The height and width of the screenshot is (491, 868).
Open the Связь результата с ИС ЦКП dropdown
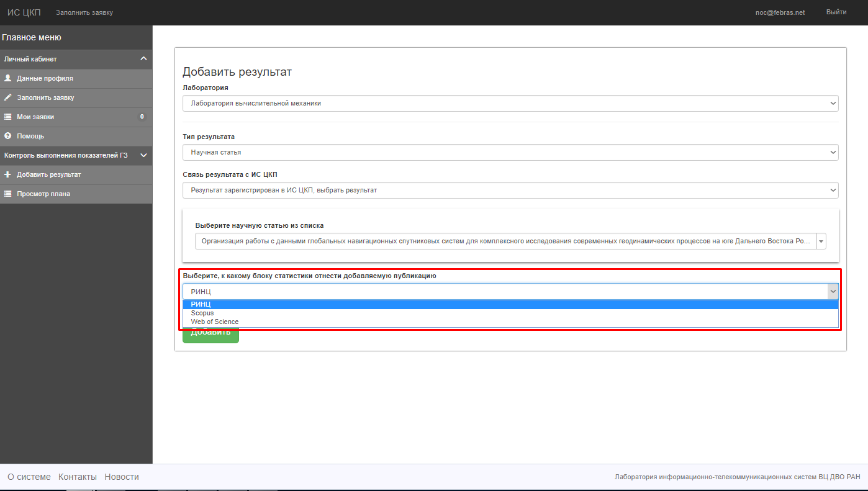point(510,190)
